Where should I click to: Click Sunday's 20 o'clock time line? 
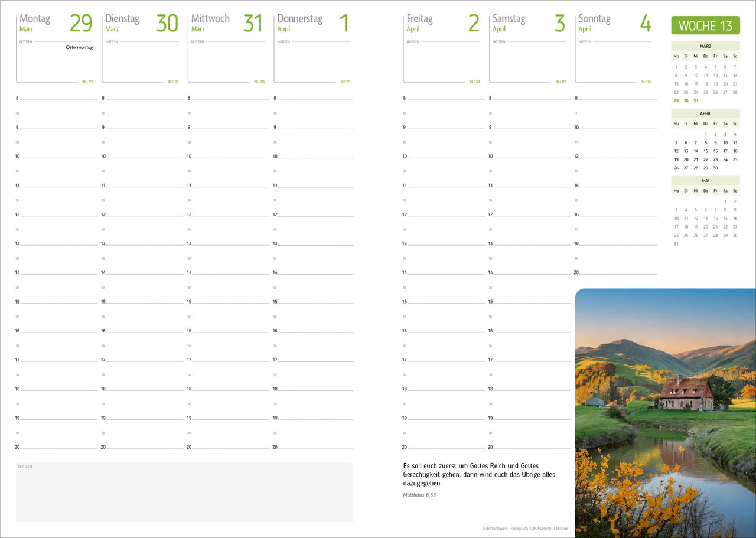tap(615, 273)
